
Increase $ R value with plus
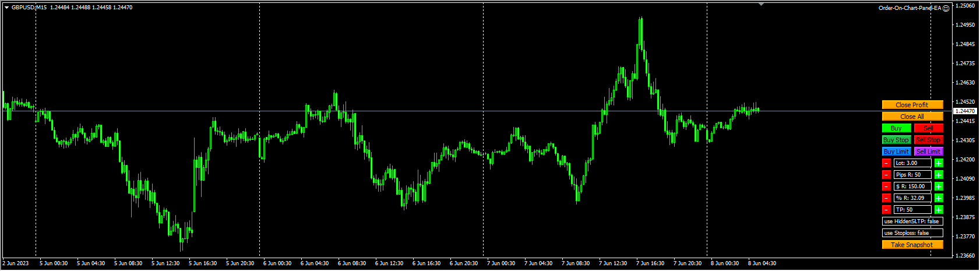click(x=939, y=186)
